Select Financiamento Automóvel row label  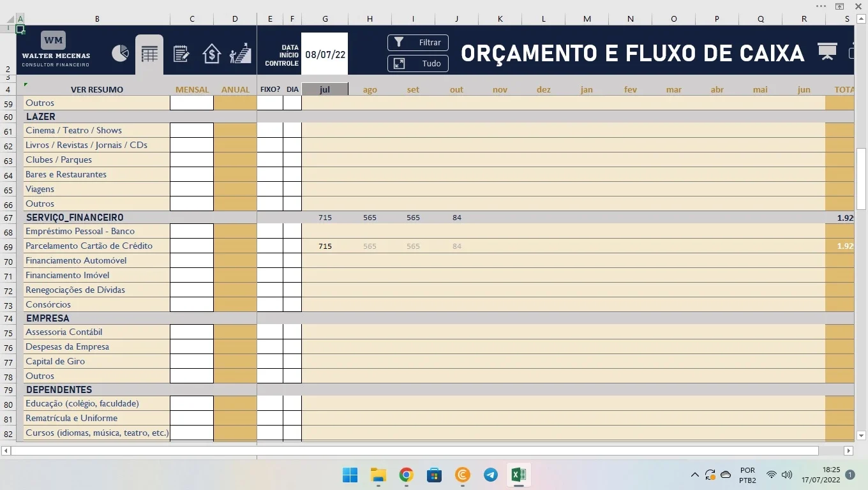[76, 260]
